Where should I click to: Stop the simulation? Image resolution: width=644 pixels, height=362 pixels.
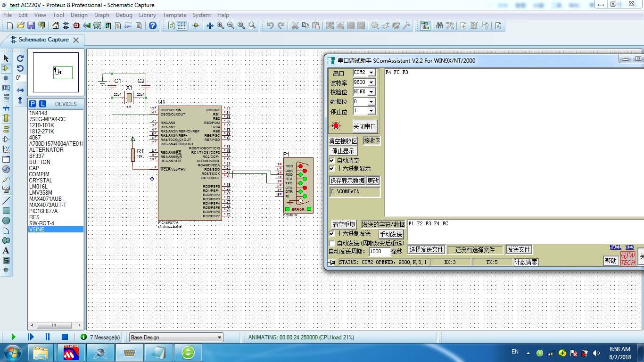(65, 337)
